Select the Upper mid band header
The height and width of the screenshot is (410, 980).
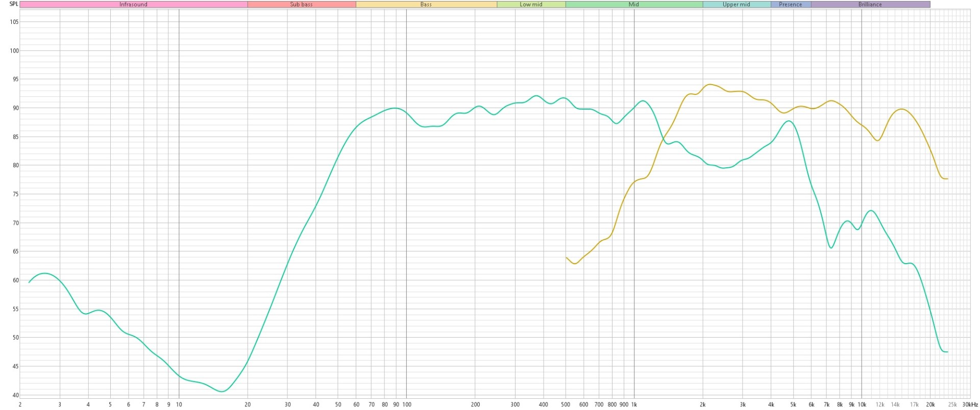[736, 5]
